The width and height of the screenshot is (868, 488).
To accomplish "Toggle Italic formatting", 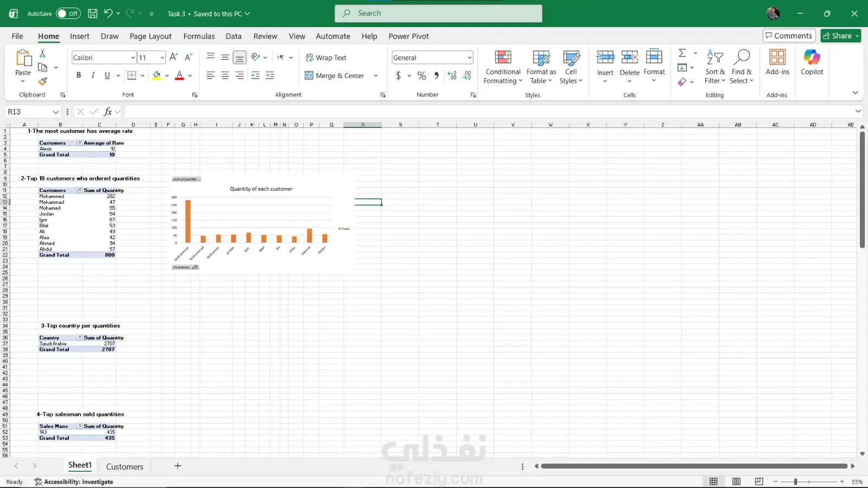I will (x=93, y=75).
